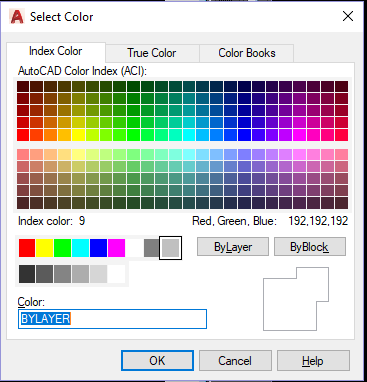Open Help for color selection
367x382 pixels.
point(313,361)
